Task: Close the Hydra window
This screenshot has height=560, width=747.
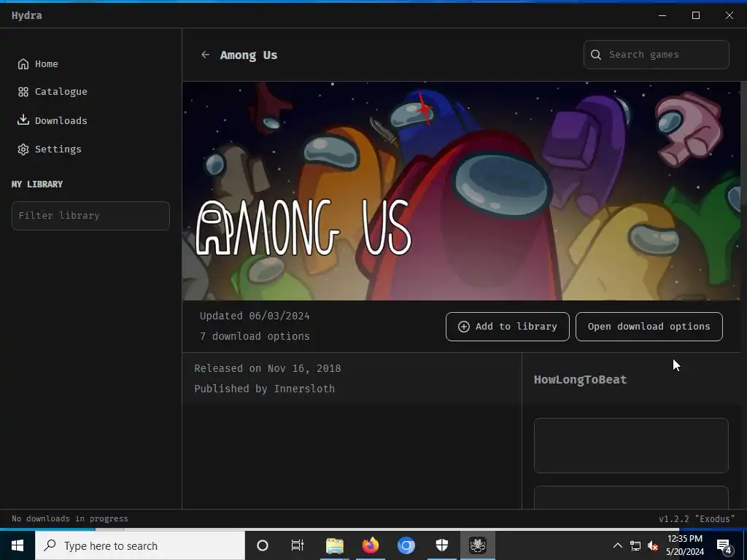Action: coord(729,15)
